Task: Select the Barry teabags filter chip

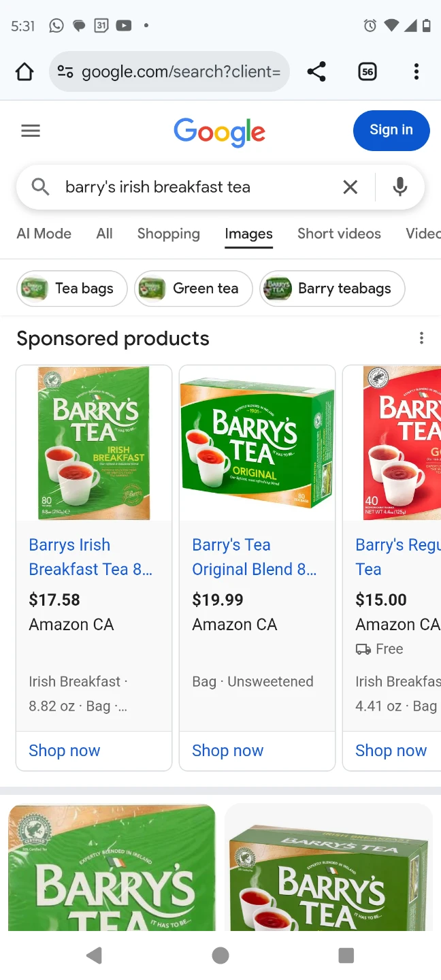Action: [332, 289]
